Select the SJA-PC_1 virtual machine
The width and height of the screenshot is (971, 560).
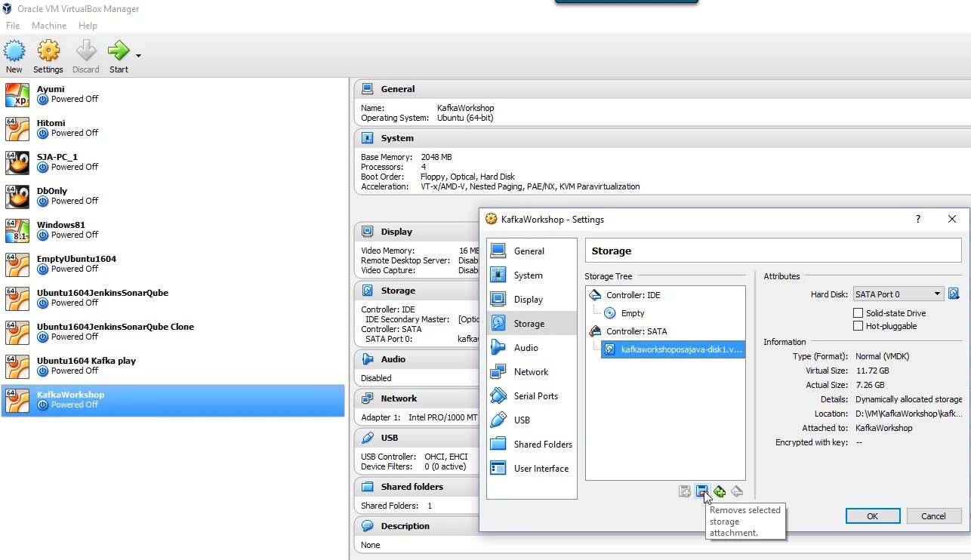point(173,162)
